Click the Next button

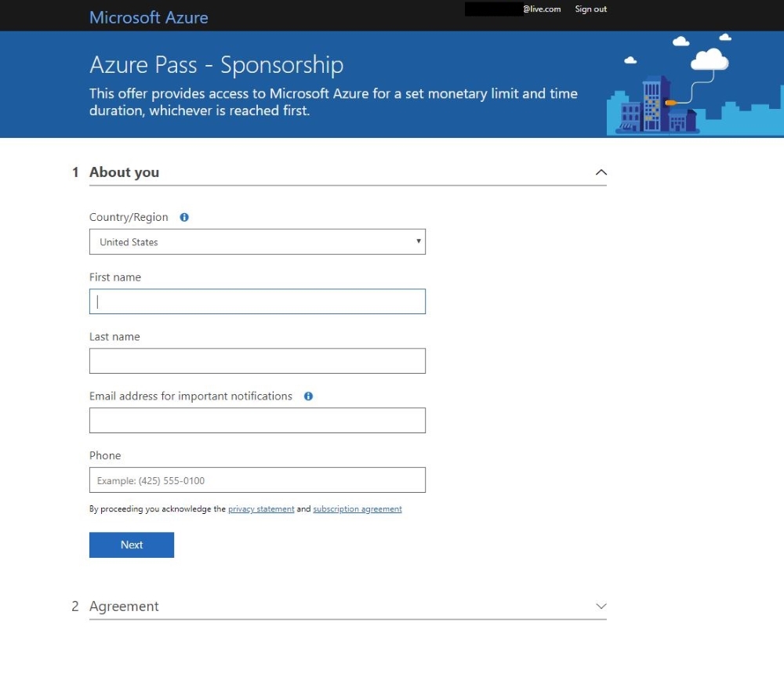coord(131,544)
